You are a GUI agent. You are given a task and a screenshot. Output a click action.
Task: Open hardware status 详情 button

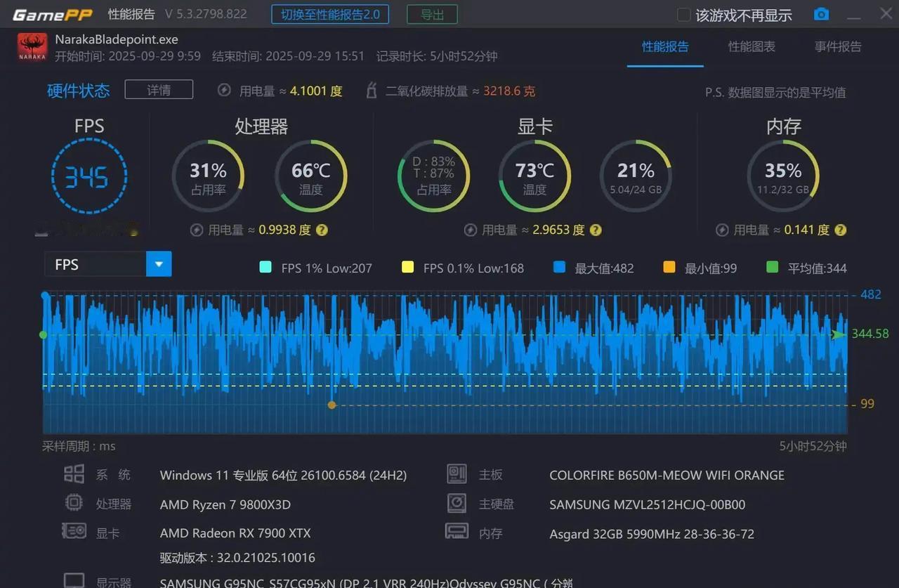(159, 90)
